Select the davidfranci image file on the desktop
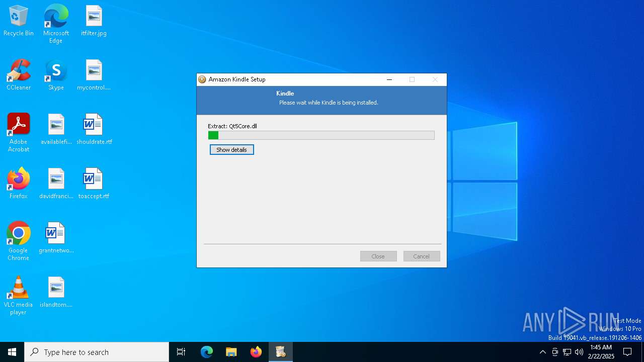 pos(56,184)
